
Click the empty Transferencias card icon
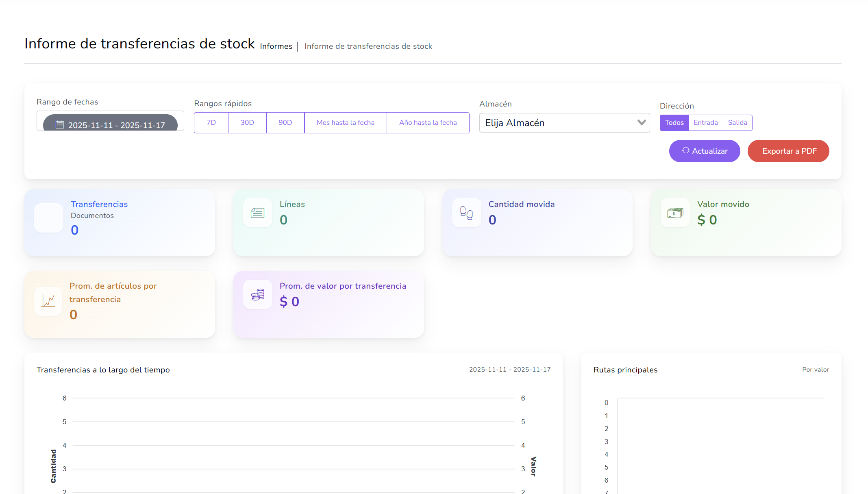[49, 218]
